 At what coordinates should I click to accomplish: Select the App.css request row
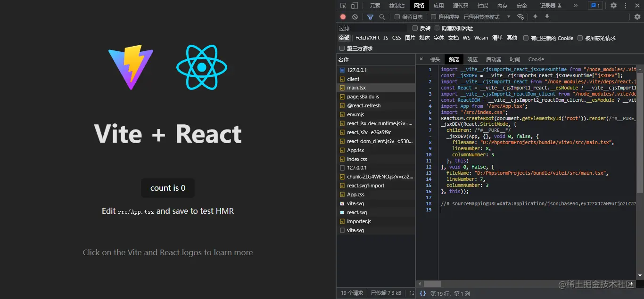pyautogui.click(x=376, y=194)
